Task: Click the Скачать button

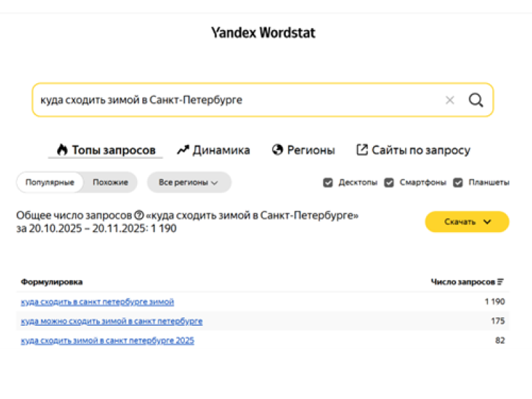Action: tap(459, 221)
